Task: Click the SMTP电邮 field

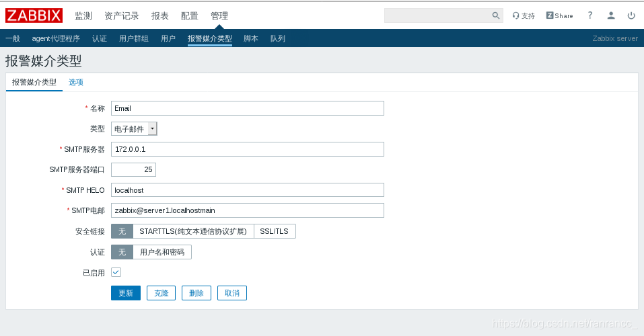Action: 247,210
